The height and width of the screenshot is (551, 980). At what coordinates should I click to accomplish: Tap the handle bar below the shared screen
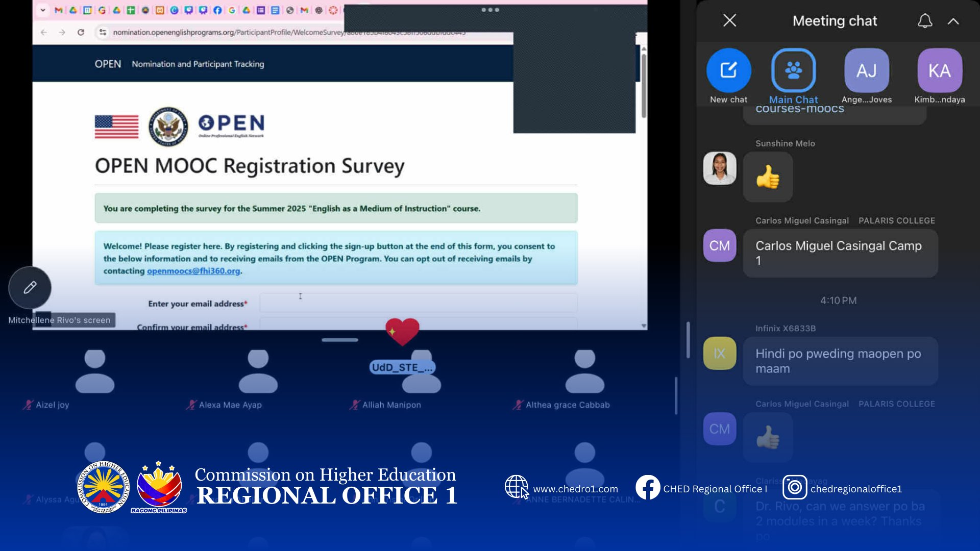pyautogui.click(x=340, y=340)
